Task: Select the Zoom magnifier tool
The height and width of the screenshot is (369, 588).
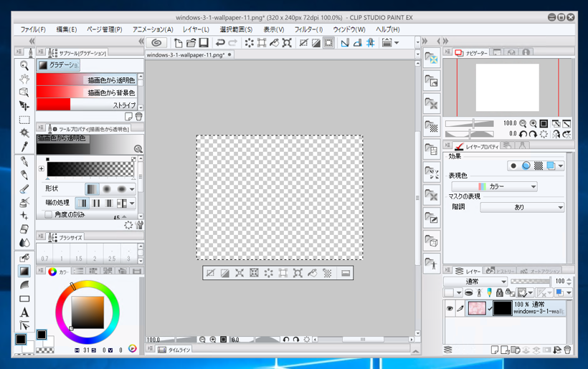Action: [24, 65]
